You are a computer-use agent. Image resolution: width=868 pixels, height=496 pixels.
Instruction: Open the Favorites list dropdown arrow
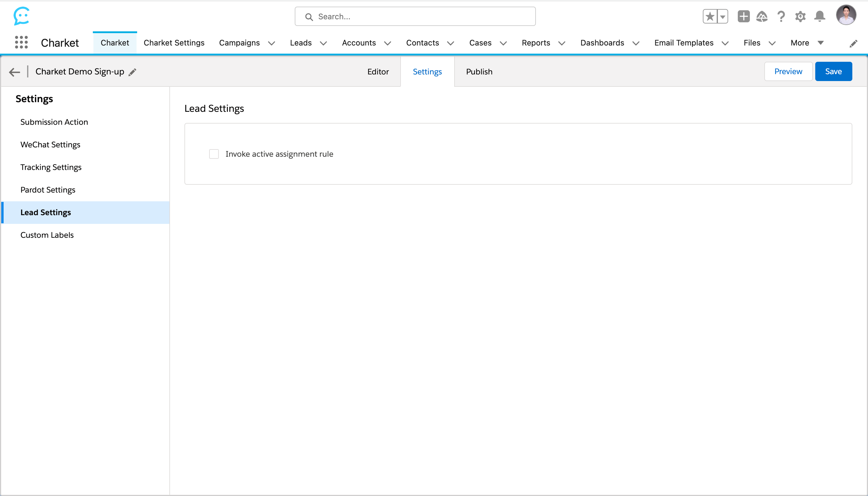pyautogui.click(x=722, y=16)
